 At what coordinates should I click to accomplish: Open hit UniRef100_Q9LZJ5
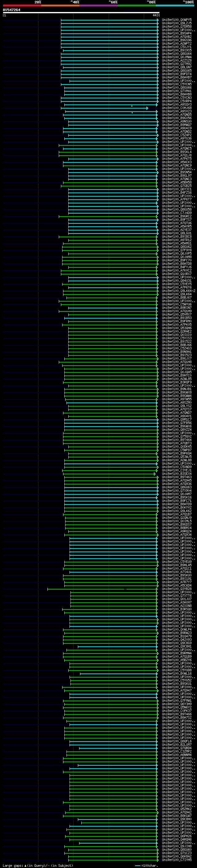pos(177,23)
